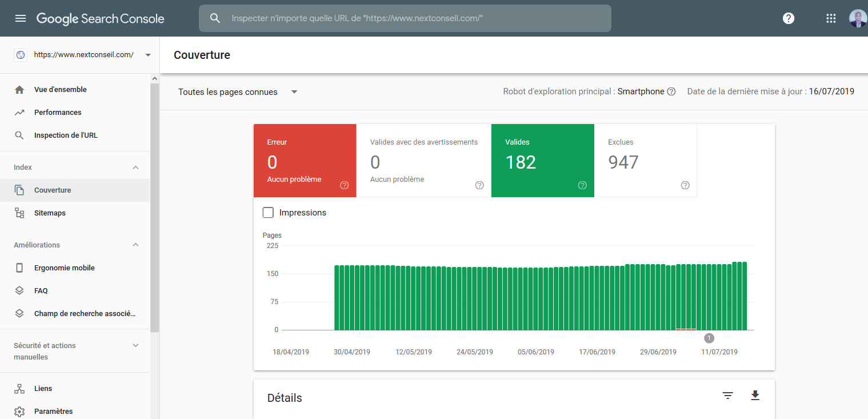This screenshot has width=868, height=419.
Task: Open the hamburger main menu
Action: click(21, 18)
